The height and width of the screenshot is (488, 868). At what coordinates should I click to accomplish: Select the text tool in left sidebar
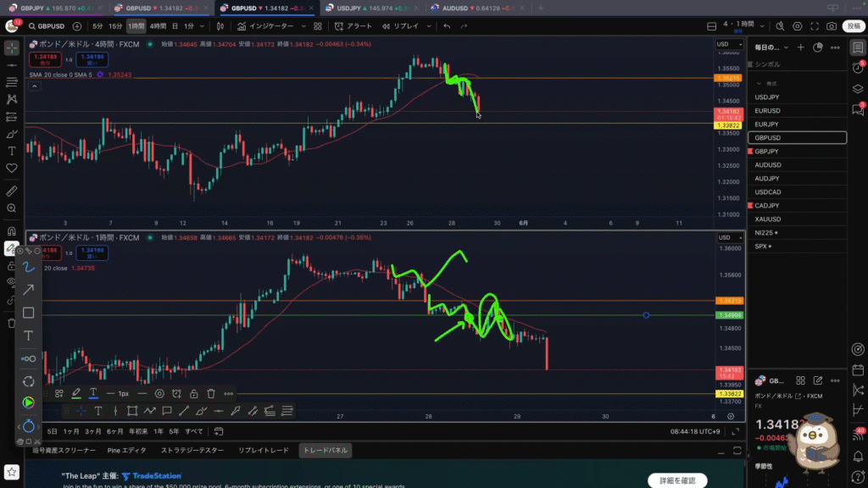12,151
